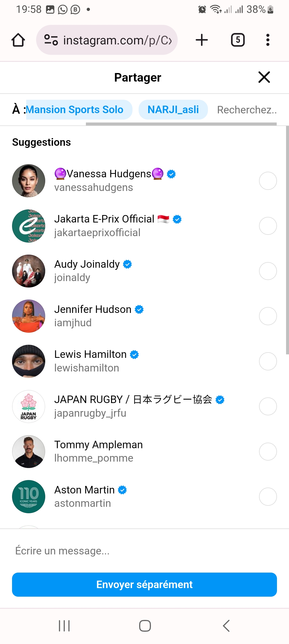
Task: Tap the site settings icon in address bar
Action: (x=51, y=40)
